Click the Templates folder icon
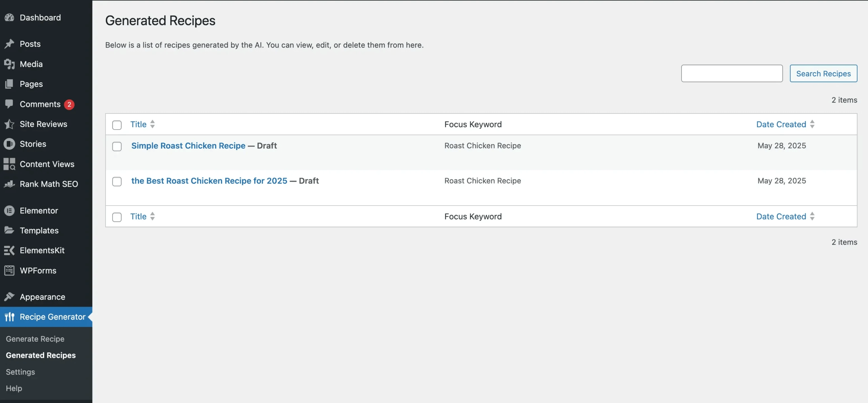 9,230
